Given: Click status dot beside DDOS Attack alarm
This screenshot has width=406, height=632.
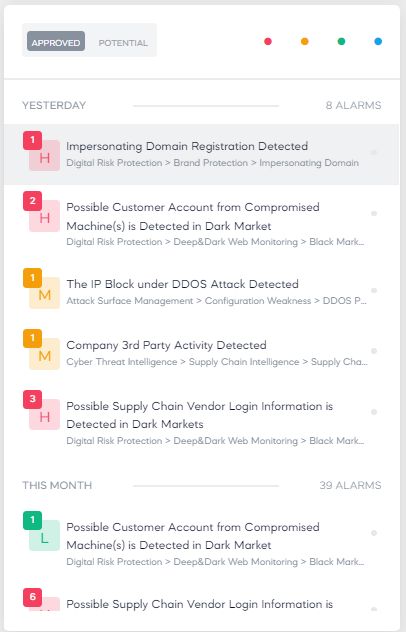Looking at the screenshot, I should click(374, 290).
